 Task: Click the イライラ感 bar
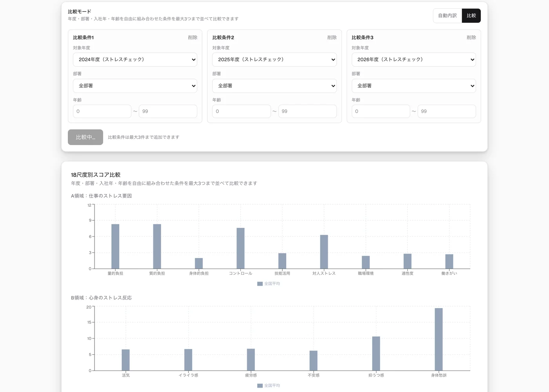click(188, 360)
